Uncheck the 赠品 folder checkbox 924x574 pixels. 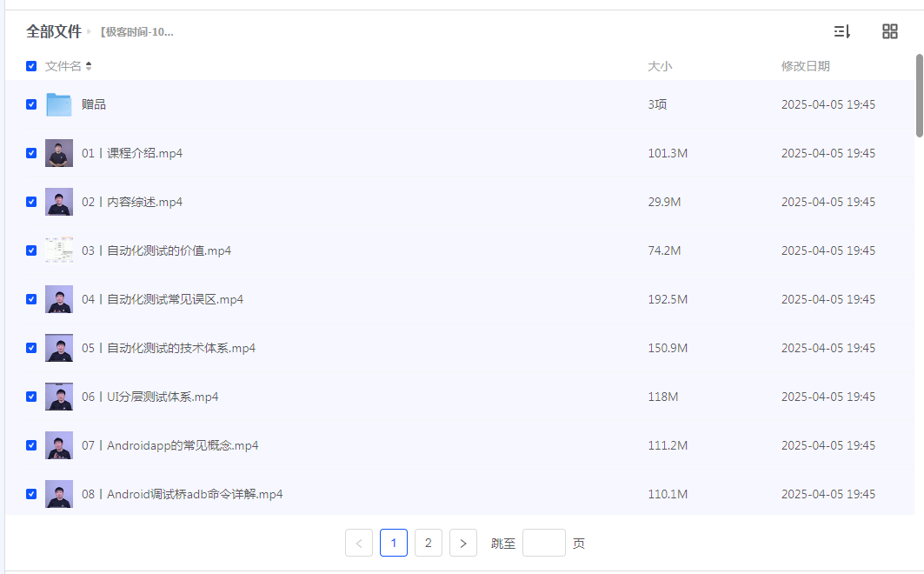(31, 104)
